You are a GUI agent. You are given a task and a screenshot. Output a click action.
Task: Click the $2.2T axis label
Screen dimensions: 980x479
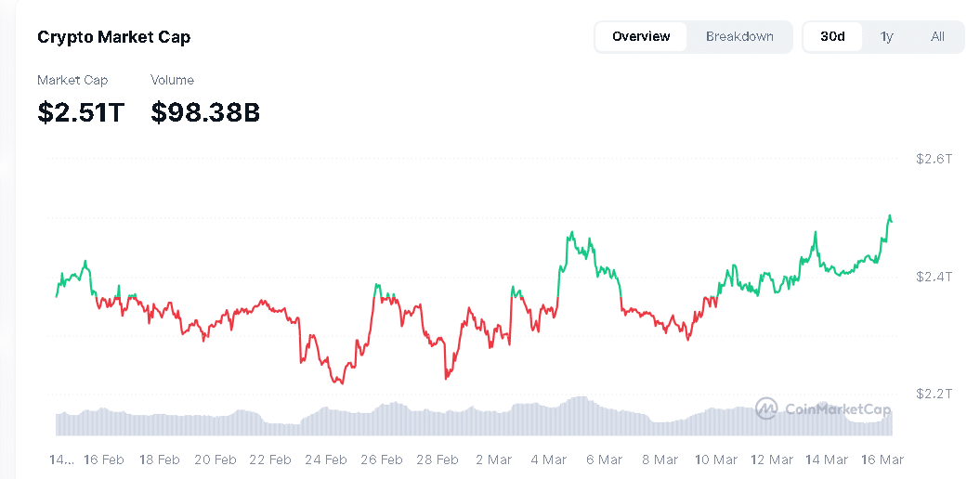[x=934, y=394]
